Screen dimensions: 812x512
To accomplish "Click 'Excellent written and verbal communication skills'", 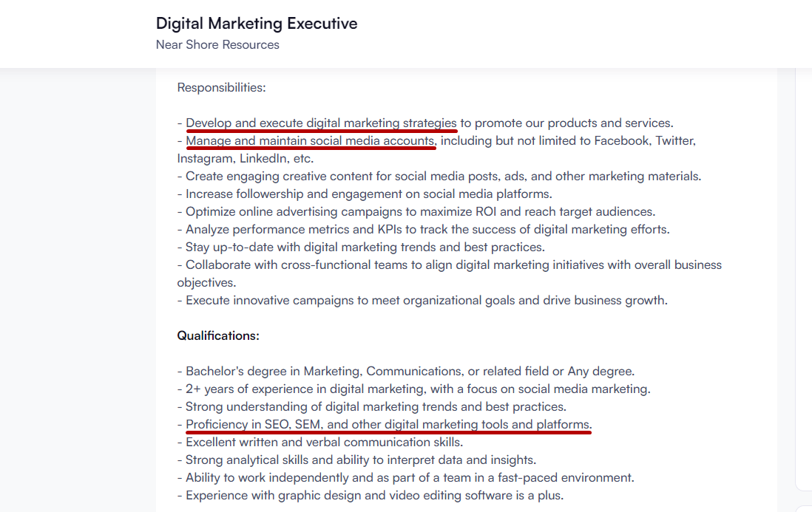I will [324, 442].
